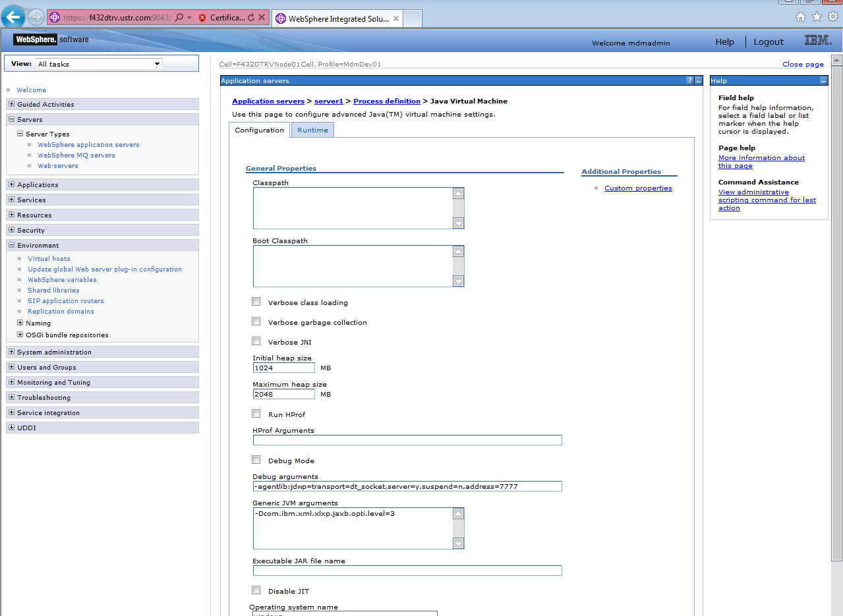Click Logout in the banner
The image size is (843, 616).
769,42
